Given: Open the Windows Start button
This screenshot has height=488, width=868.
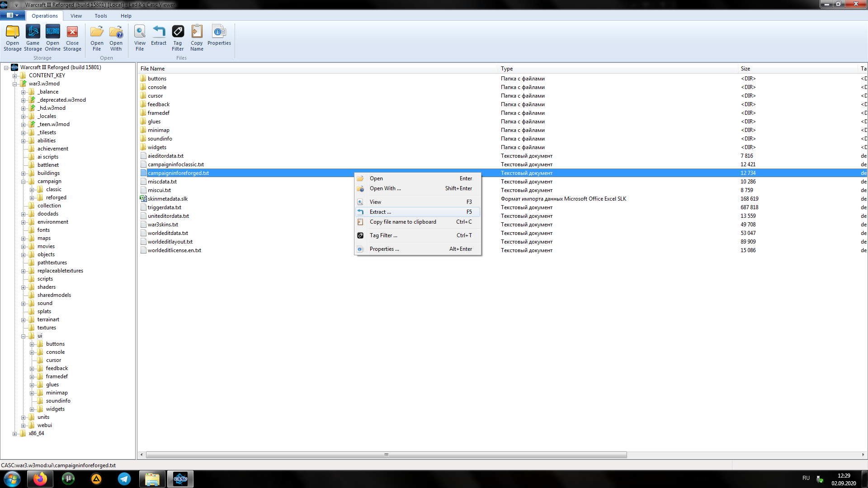Looking at the screenshot, I should point(12,479).
